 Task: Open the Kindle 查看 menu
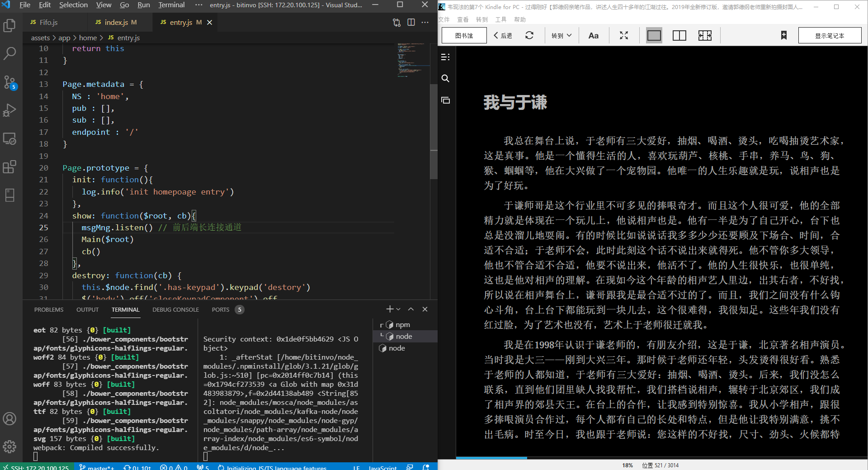[463, 19]
